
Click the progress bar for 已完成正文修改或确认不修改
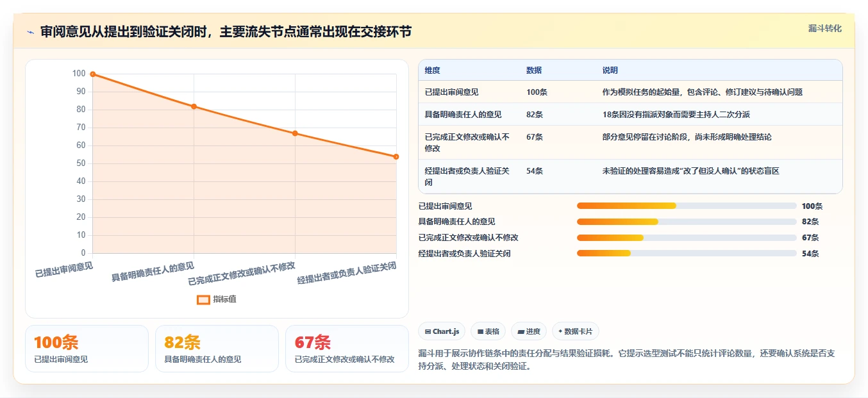pyautogui.click(x=687, y=238)
